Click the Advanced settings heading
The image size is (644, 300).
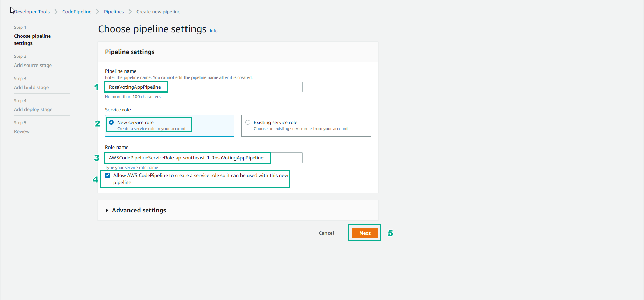tap(139, 210)
